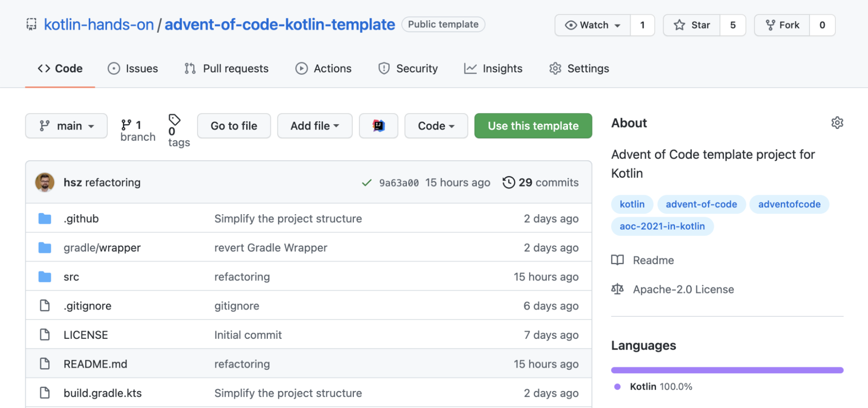Click the forks count 0
868x408 pixels.
822,25
